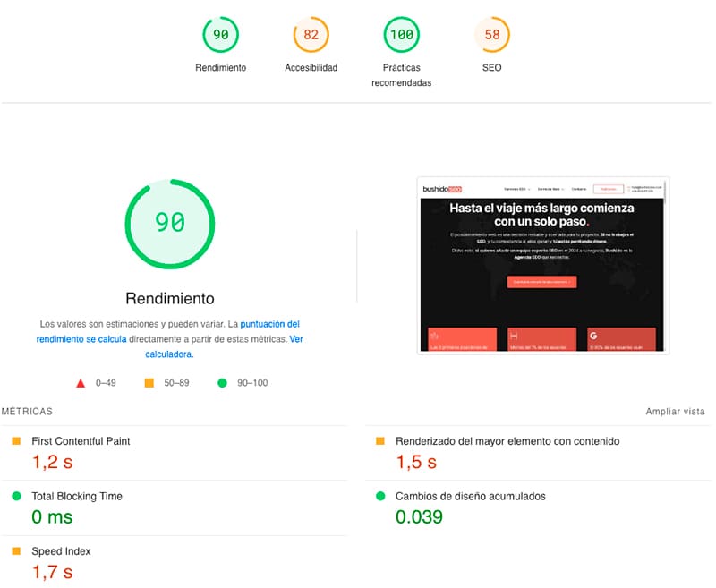716x588 pixels.
Task: Click the large performance gauge showing 90
Action: click(x=169, y=222)
